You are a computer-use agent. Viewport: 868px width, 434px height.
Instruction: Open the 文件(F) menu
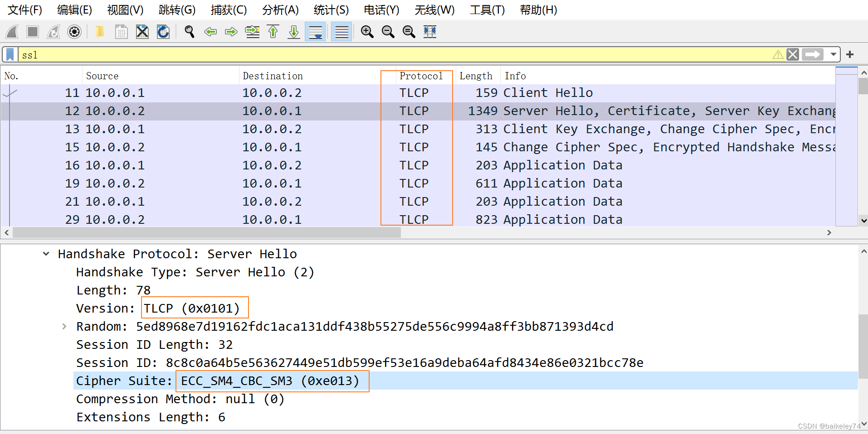point(25,10)
